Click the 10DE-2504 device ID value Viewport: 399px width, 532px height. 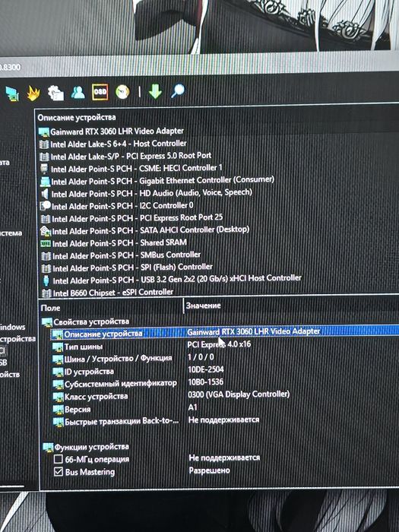pos(206,369)
